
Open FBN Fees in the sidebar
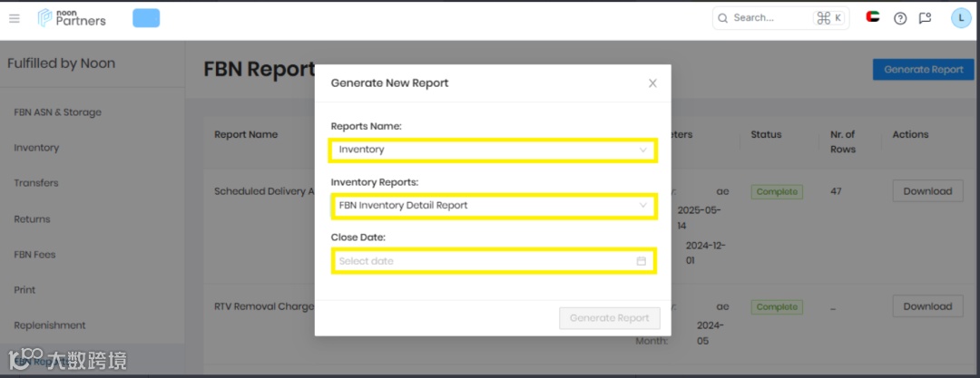point(34,255)
